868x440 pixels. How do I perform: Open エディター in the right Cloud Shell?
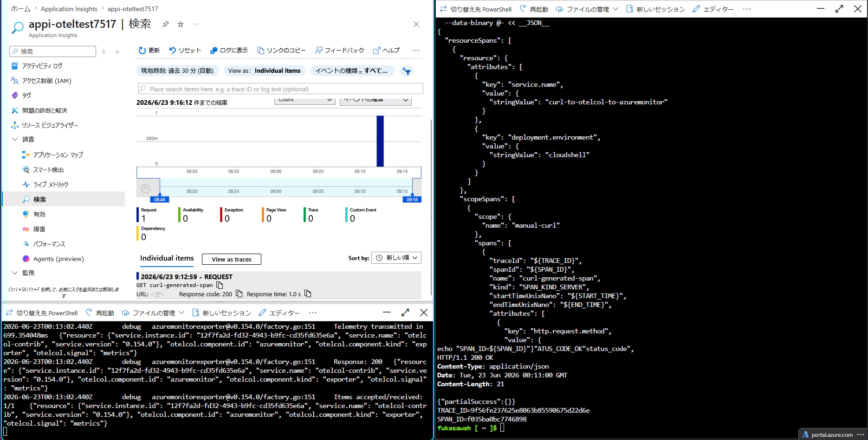tap(713, 9)
